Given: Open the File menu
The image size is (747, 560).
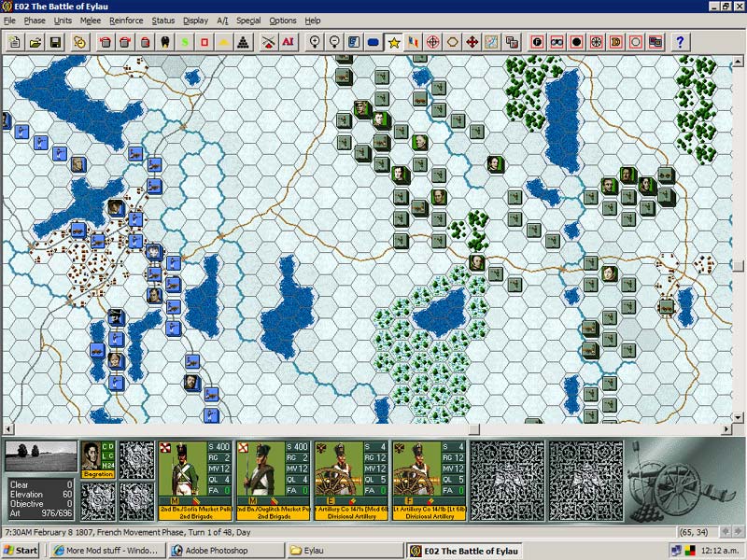Looking at the screenshot, I should tap(9, 21).
